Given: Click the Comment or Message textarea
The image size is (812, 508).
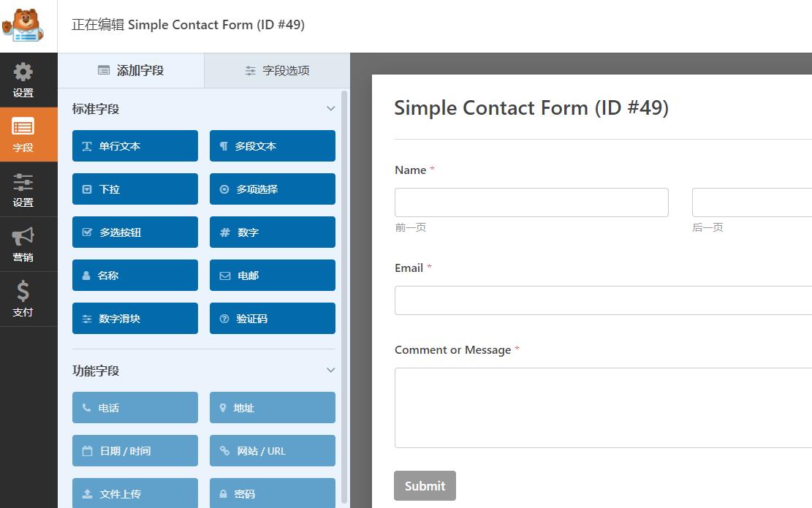Looking at the screenshot, I should [x=603, y=408].
